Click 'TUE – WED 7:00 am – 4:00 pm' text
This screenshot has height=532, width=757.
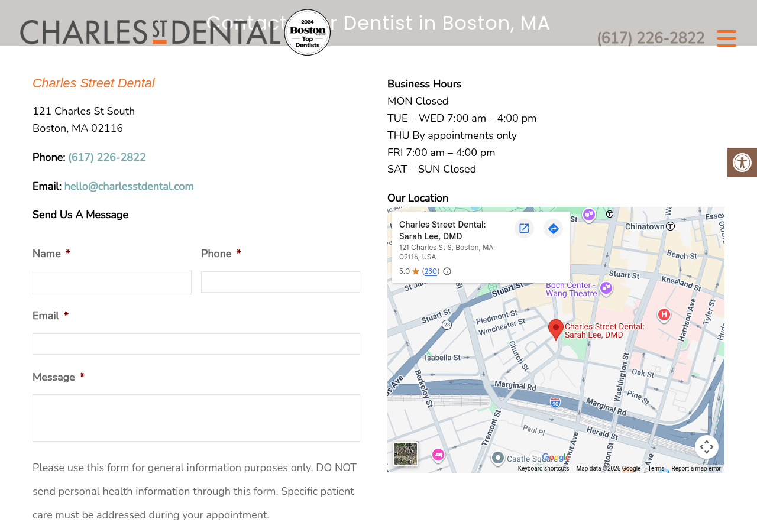[x=462, y=118]
